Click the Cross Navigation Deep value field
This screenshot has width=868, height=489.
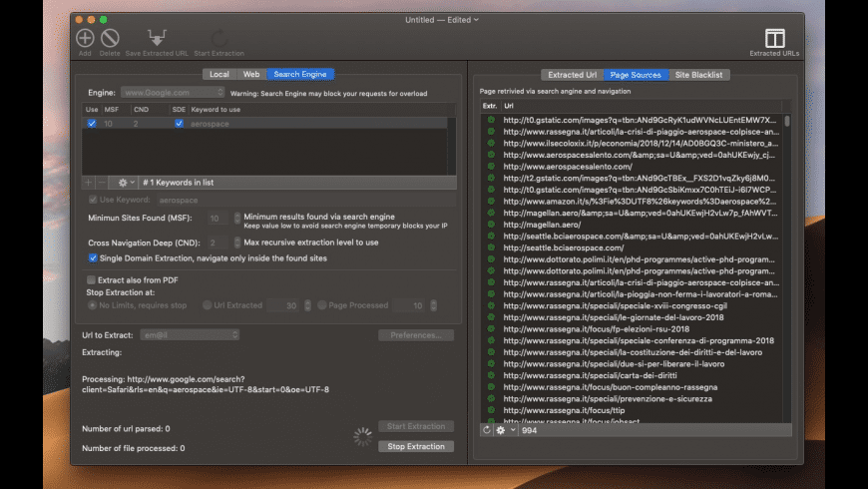(x=217, y=244)
